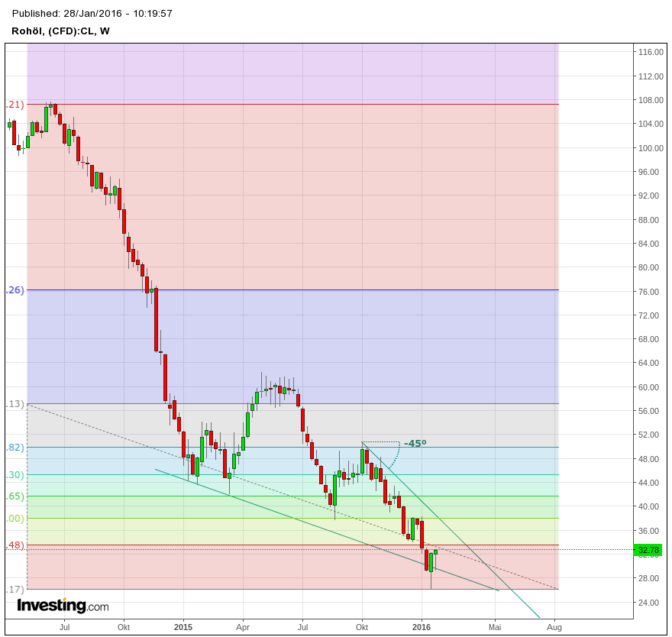The height and width of the screenshot is (637, 672).
Task: Click the Aug label on time axis
Action: [554, 627]
